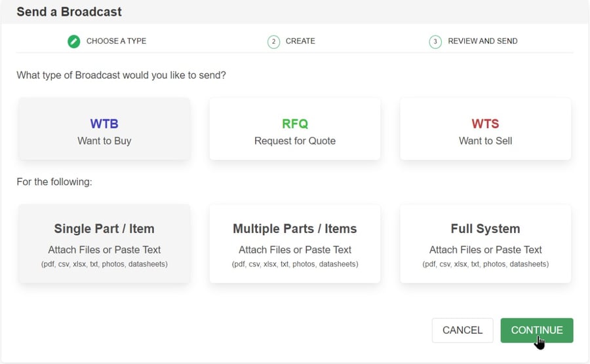
Task: Pick the WTS Want to Sell card
Action: pos(485,129)
